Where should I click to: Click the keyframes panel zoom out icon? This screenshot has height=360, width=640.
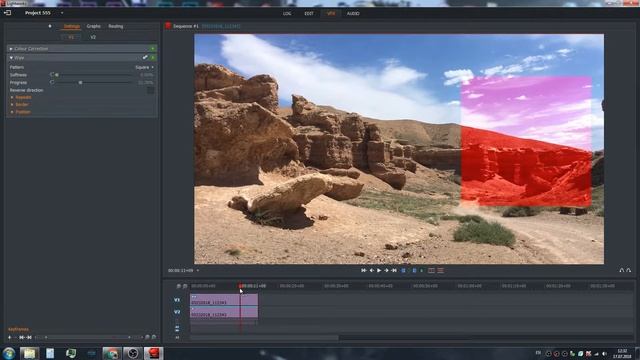pyautogui.click(x=147, y=337)
